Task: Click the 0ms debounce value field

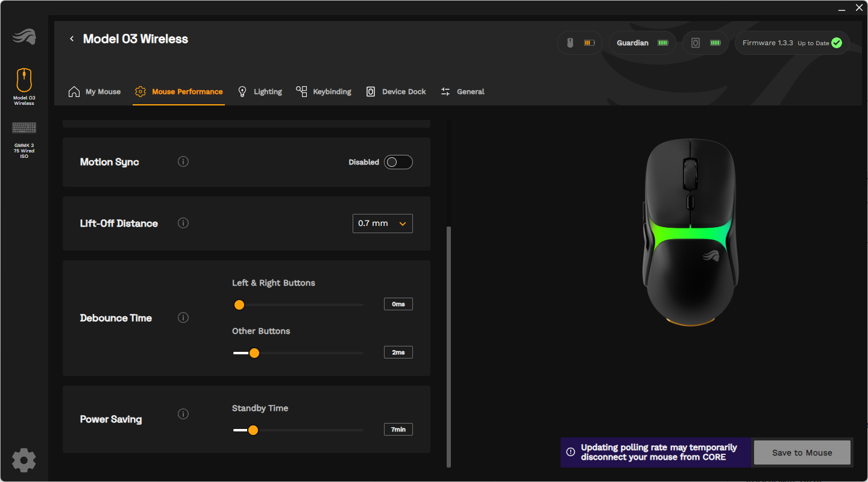Action: (398, 304)
